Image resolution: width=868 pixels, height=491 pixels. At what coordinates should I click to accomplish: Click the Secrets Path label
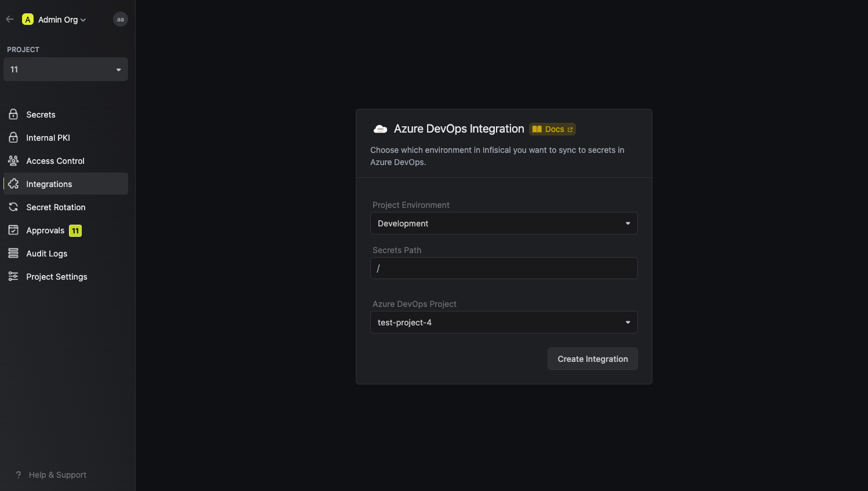point(397,250)
